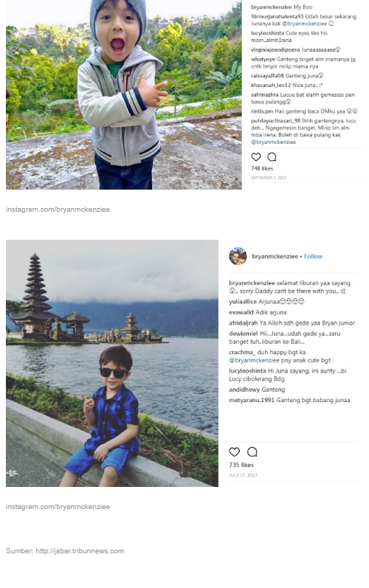
Task: Click @bryanmckenziee mention in crachma_ comment
Action: (255, 360)
